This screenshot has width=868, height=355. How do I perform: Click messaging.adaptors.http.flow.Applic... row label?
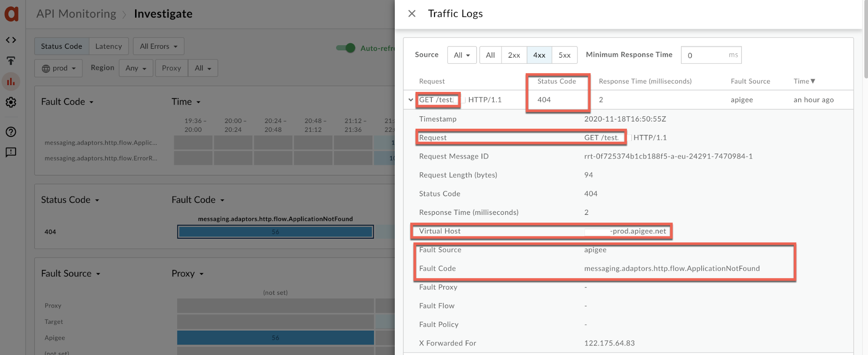click(x=101, y=142)
